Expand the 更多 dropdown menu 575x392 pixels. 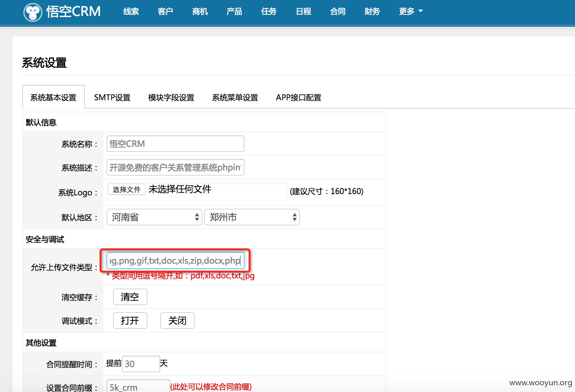tap(411, 11)
